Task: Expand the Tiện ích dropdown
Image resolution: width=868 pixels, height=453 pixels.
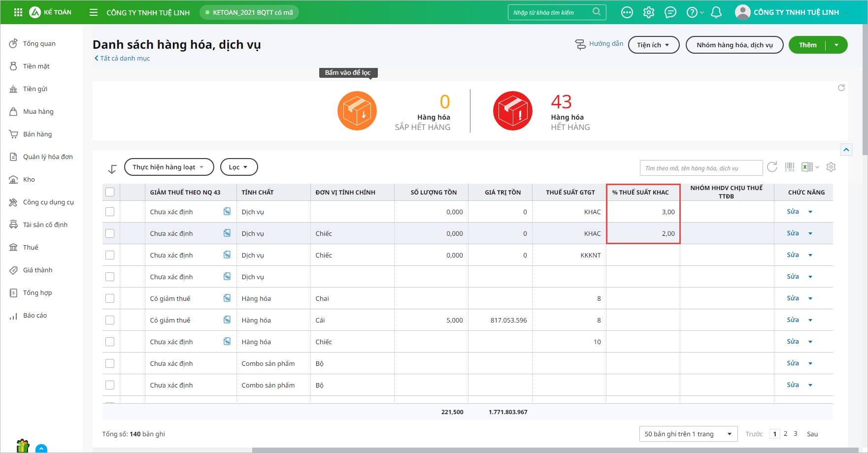Action: point(653,45)
